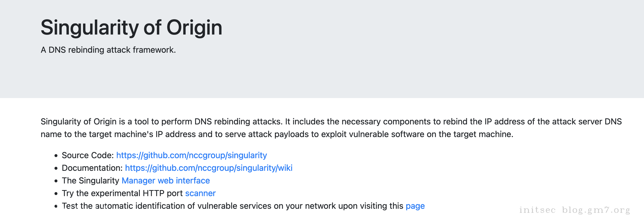644x223 pixels.
Task: Click the Documentation label text
Action: pos(92,168)
